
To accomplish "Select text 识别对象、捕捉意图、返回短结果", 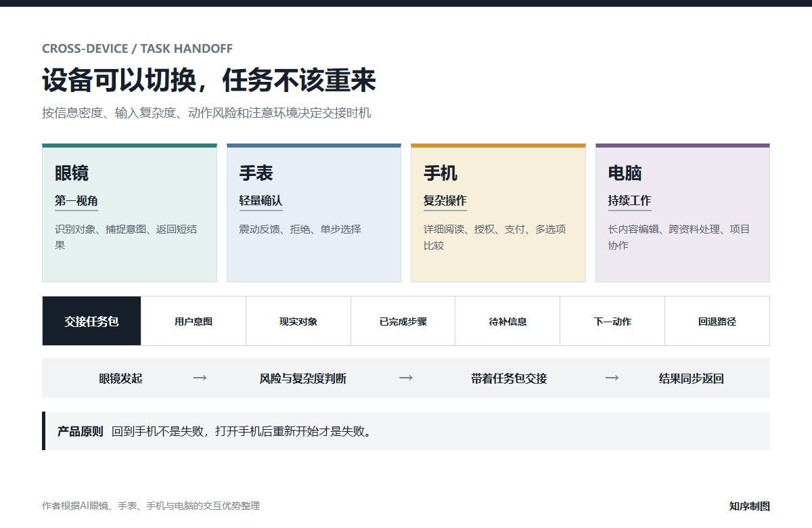I will coord(126,237).
